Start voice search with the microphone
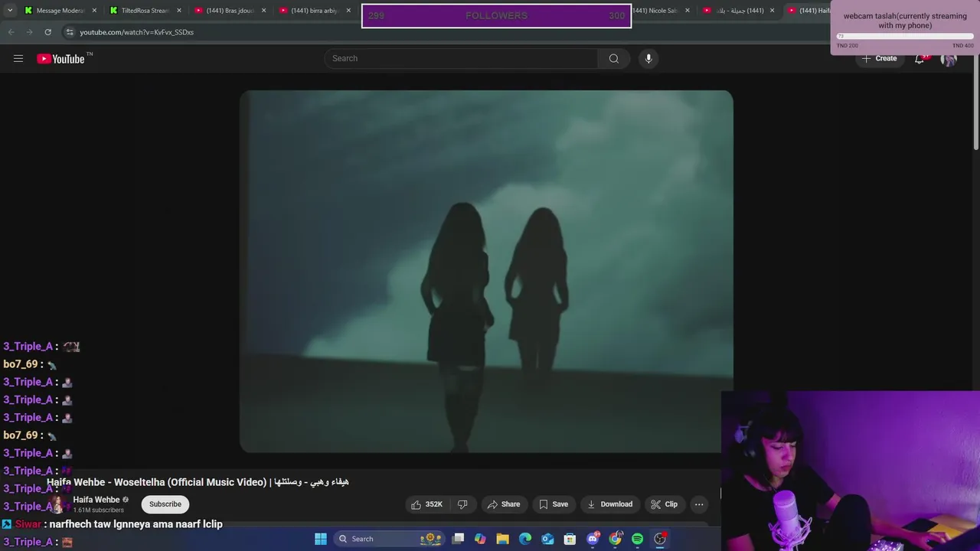This screenshot has height=551, width=980. [x=648, y=58]
